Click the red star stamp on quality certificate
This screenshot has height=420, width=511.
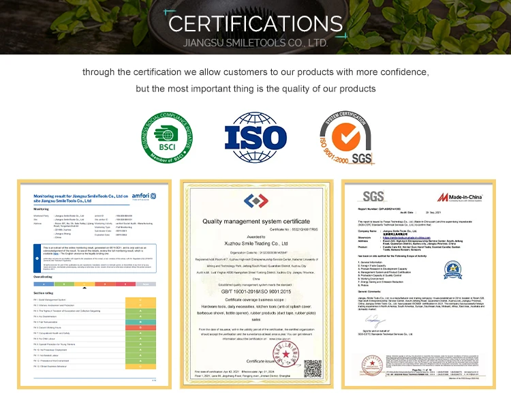285,354
